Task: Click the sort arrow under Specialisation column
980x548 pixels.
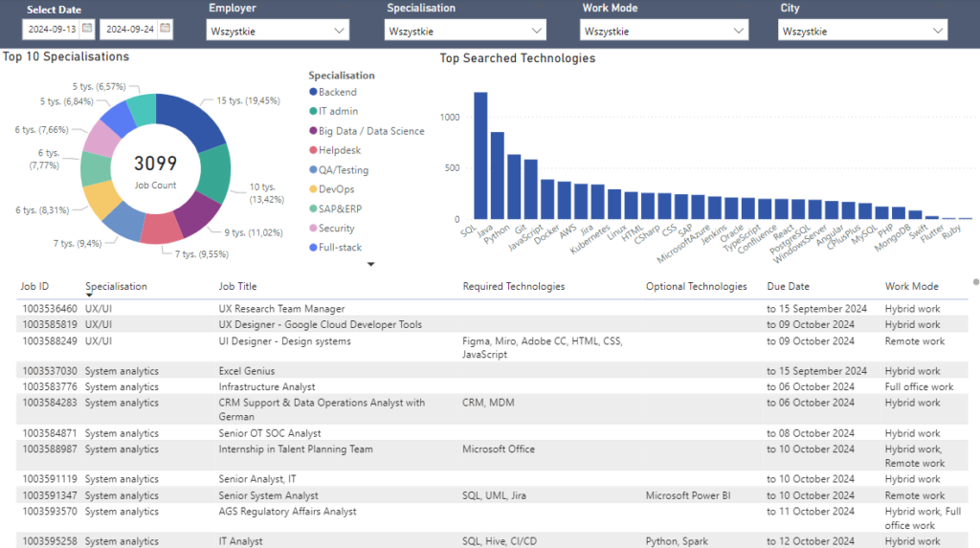Action: coord(89,296)
